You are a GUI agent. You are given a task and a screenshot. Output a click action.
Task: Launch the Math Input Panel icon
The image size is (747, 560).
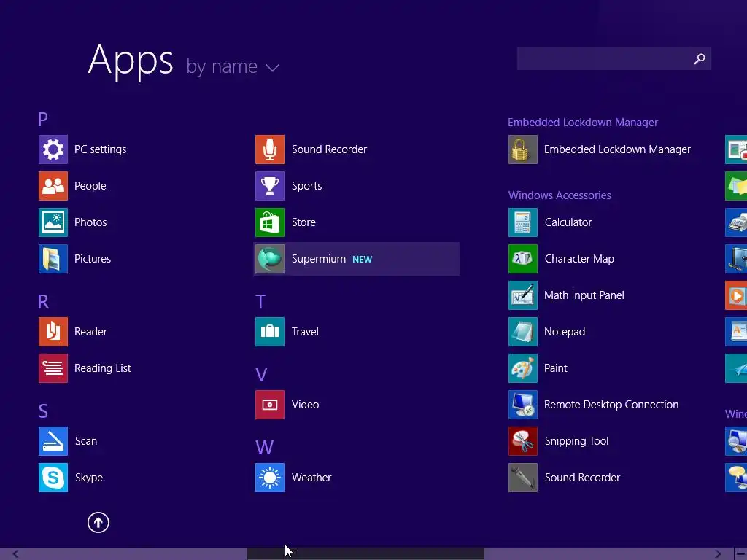click(522, 295)
